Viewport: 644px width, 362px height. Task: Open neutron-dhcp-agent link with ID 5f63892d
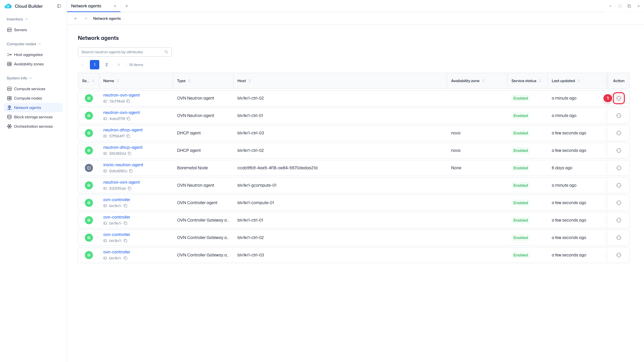[123, 147]
